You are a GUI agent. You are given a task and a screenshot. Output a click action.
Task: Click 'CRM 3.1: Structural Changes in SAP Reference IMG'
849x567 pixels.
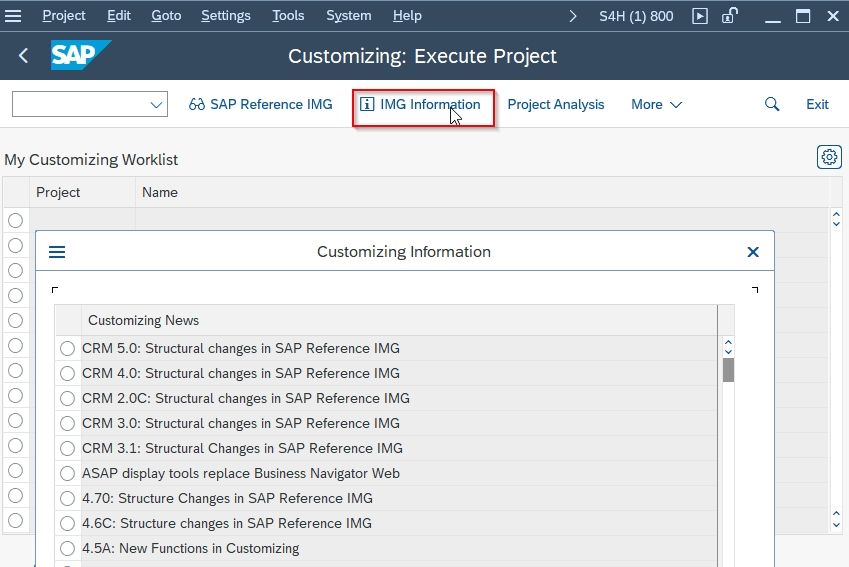click(243, 448)
